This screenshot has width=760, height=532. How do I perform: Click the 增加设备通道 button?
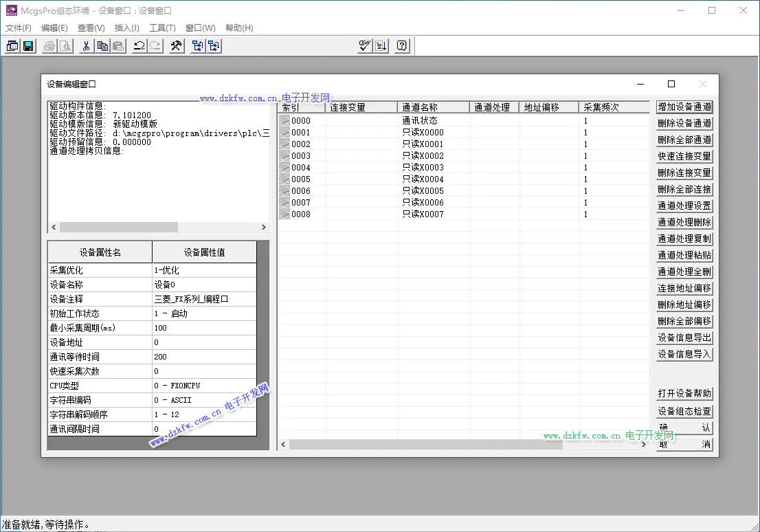click(x=684, y=107)
